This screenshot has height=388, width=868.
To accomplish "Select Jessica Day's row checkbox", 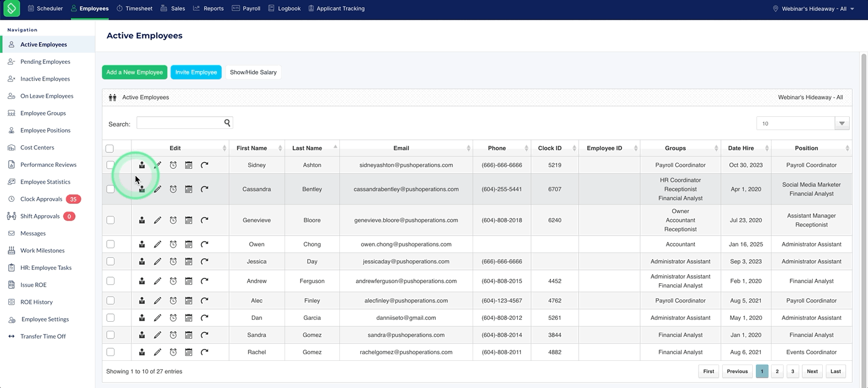I will point(110,261).
